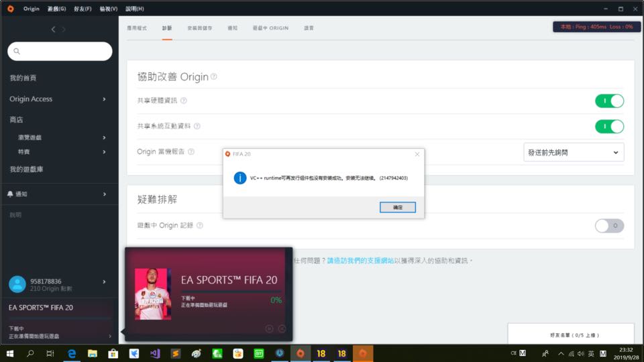Expand the 特賣 sidebar submenu
Viewport: 644px width, 362px height.
click(105, 152)
